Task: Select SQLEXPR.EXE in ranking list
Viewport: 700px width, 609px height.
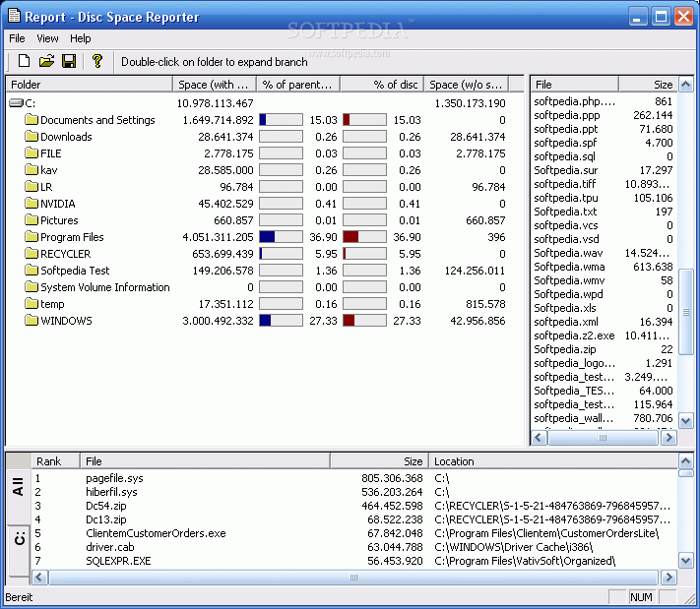Action: pos(118,561)
